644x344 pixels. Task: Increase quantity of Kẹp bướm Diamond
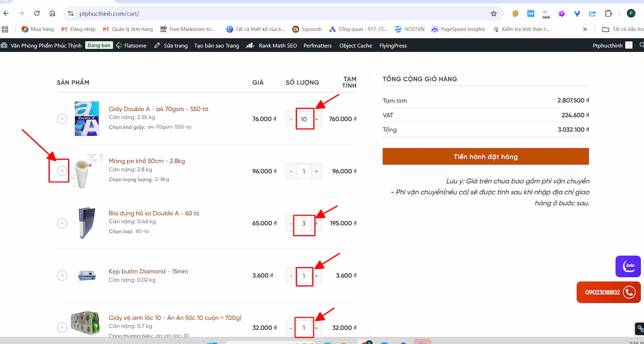click(316, 276)
